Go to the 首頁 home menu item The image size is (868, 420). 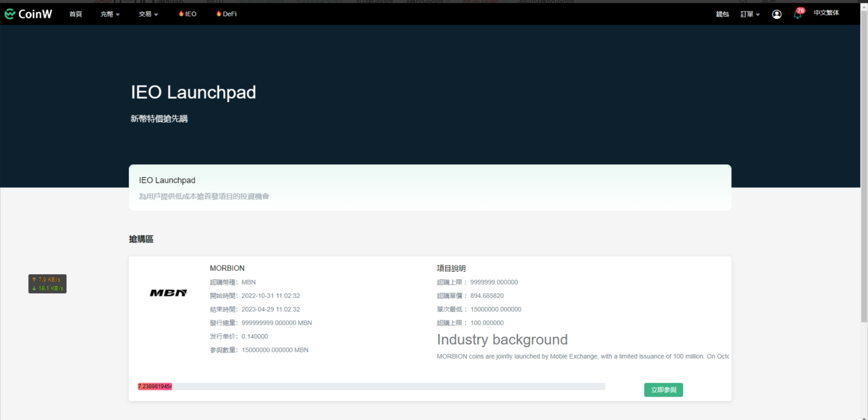(x=76, y=14)
